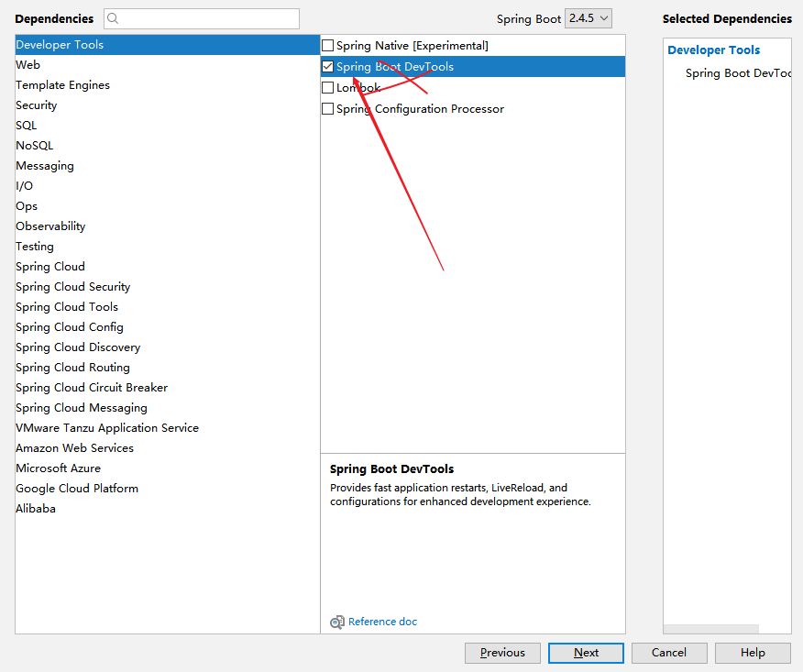
Task: Click the Spring Configuration Processor label
Action: [x=420, y=109]
